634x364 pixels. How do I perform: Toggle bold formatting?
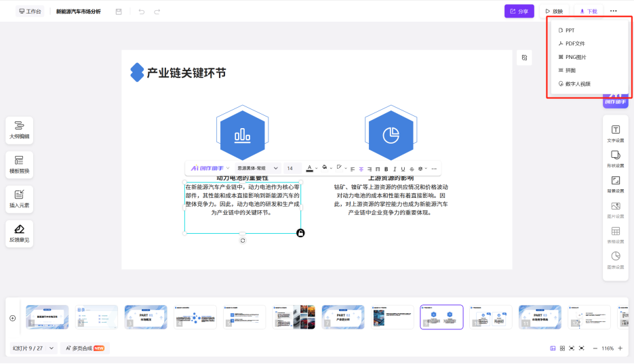(386, 169)
